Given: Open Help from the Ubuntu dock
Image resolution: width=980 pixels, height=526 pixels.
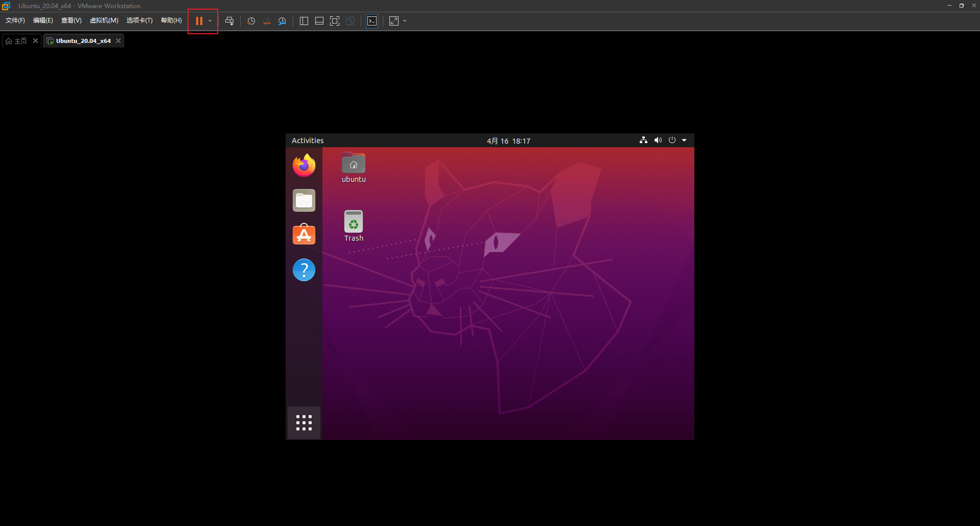Looking at the screenshot, I should coord(304,270).
